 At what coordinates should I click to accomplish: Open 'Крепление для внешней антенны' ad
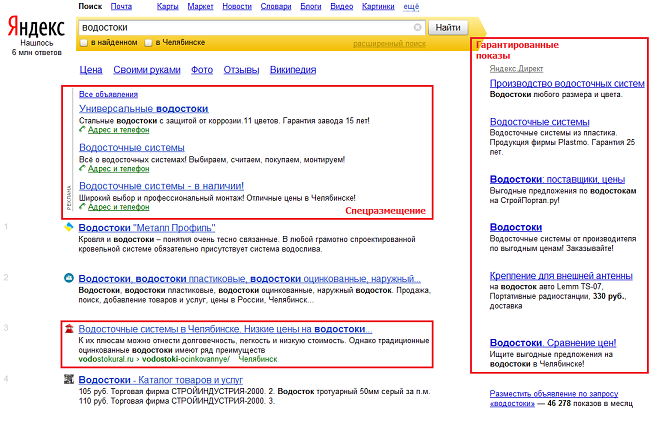tap(561, 276)
